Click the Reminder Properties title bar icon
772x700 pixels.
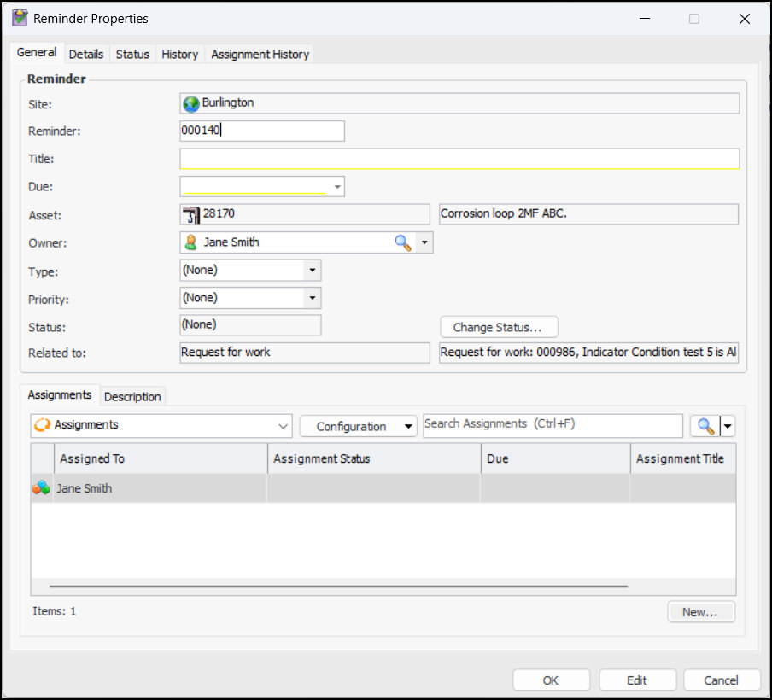click(x=20, y=18)
